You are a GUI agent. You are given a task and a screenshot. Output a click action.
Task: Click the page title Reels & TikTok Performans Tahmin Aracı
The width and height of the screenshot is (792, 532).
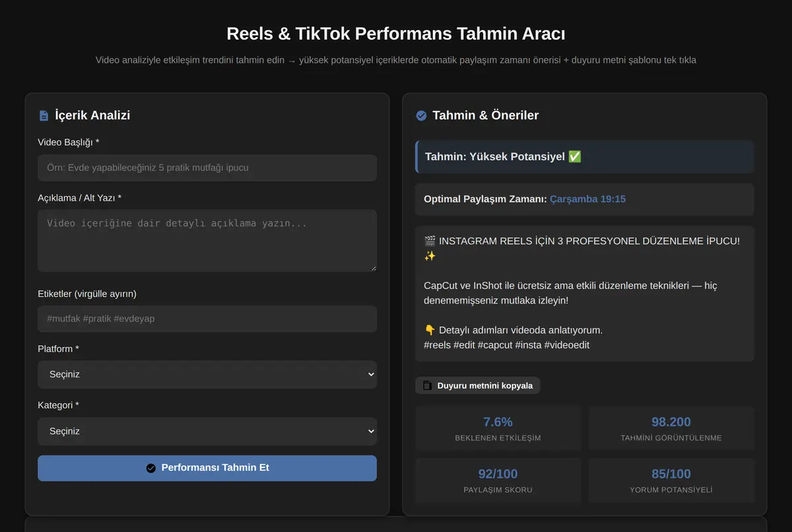(x=396, y=34)
